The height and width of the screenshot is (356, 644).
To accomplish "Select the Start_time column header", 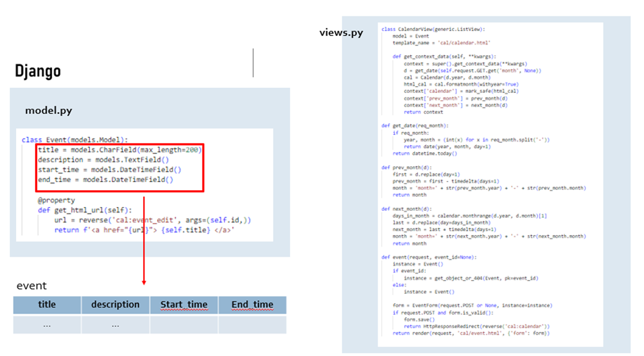I will [x=184, y=305].
